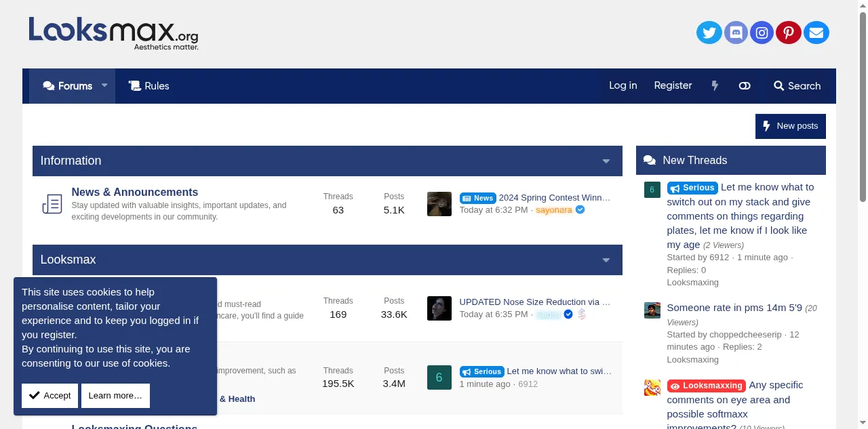Open the Looksmaxing Questions forum link
The width and height of the screenshot is (868, 429).
(134, 426)
